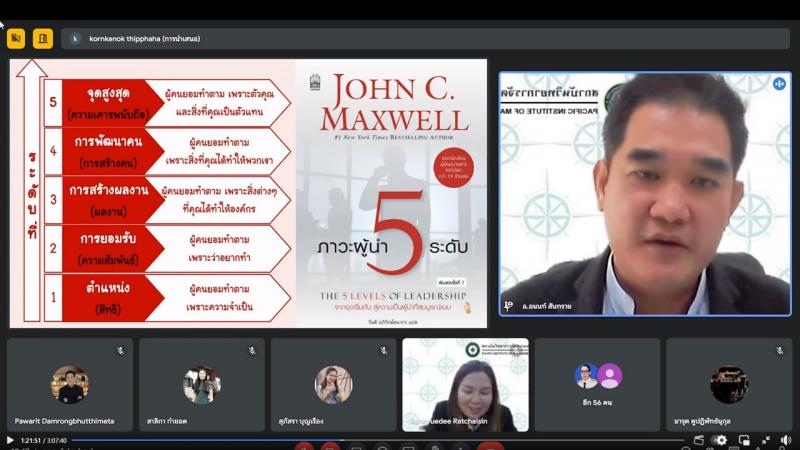Viewport: 800px width, 450px height.
Task: Click the 1:21:51 / 3:07:40 time display
Action: coord(43,440)
